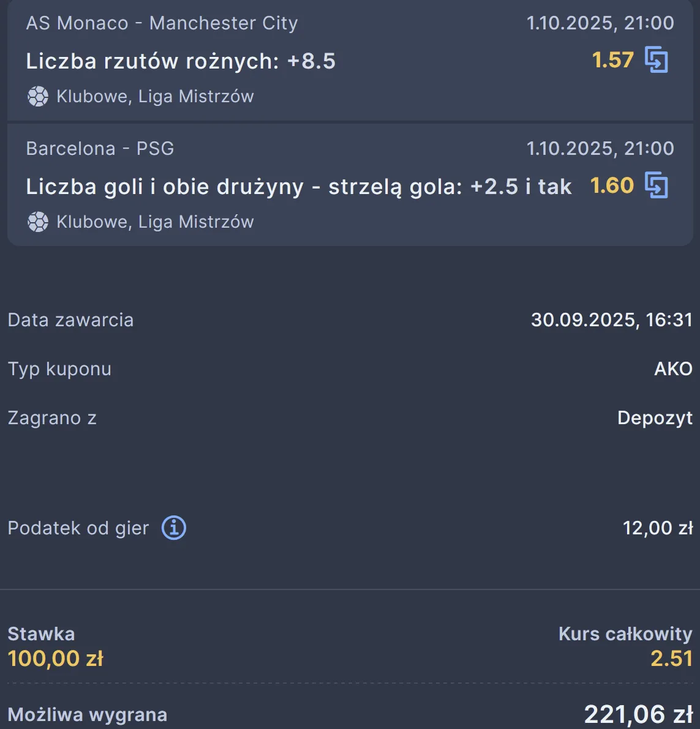Image resolution: width=700 pixels, height=729 pixels.
Task: Select the Liczba goli i obie drużyny market
Action: coord(298,187)
